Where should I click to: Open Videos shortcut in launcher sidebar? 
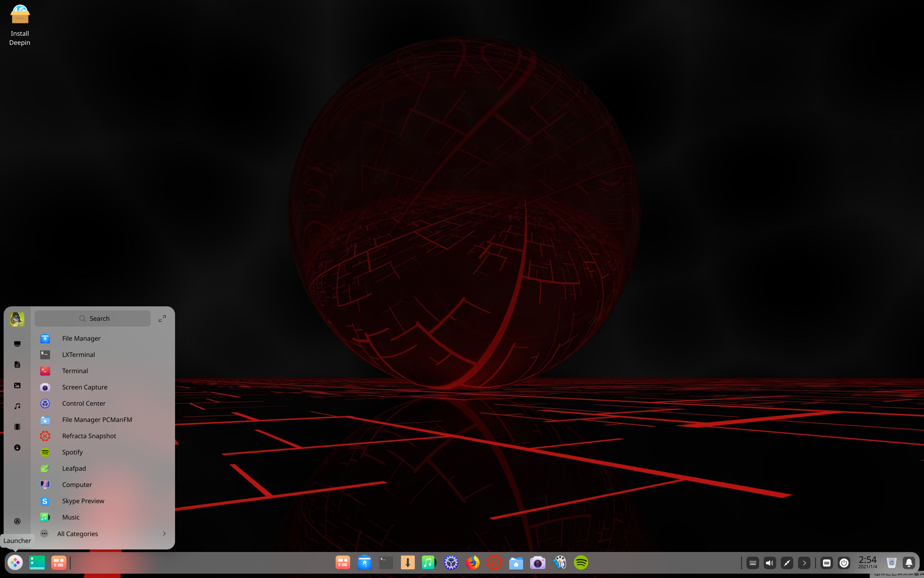(17, 427)
